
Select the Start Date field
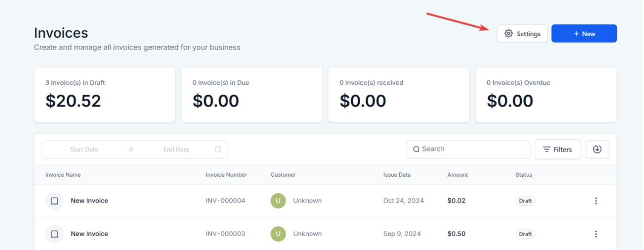[84, 150]
